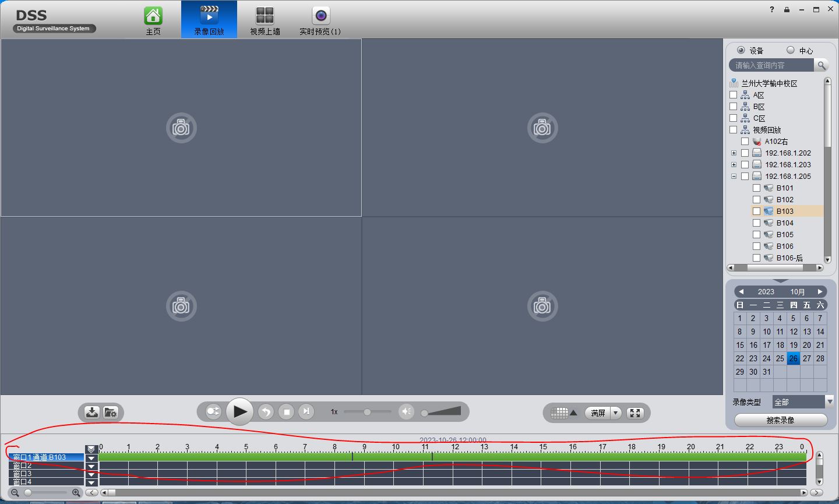Tick the A102右 camera checkbox
The image size is (839, 504).
(745, 141)
